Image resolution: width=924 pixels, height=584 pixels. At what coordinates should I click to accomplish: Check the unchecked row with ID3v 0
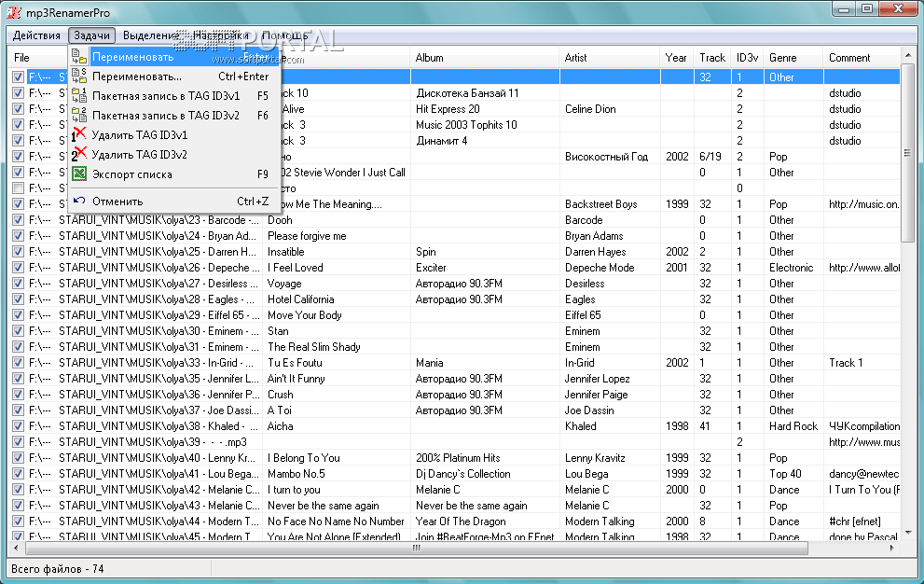coord(19,188)
